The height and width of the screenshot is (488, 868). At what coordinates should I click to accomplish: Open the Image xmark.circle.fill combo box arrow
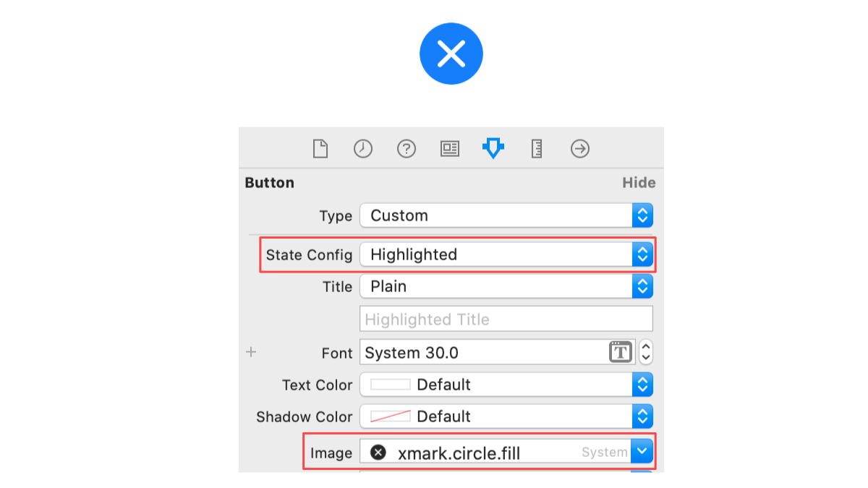(x=642, y=453)
